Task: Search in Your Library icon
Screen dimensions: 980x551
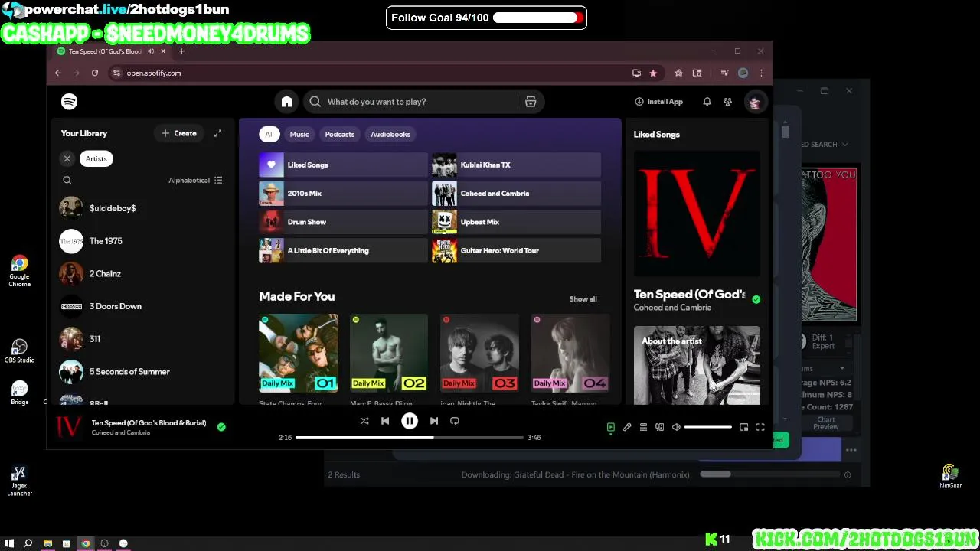Action: pos(67,181)
